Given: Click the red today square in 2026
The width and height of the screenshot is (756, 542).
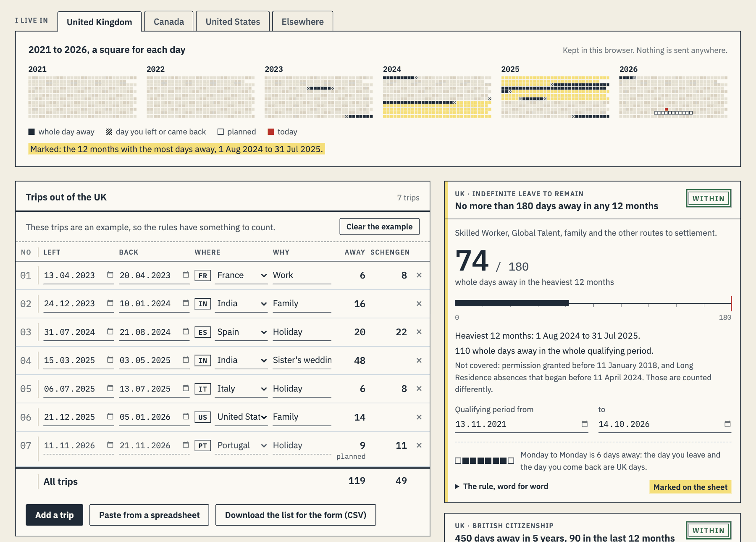Looking at the screenshot, I should point(666,109).
